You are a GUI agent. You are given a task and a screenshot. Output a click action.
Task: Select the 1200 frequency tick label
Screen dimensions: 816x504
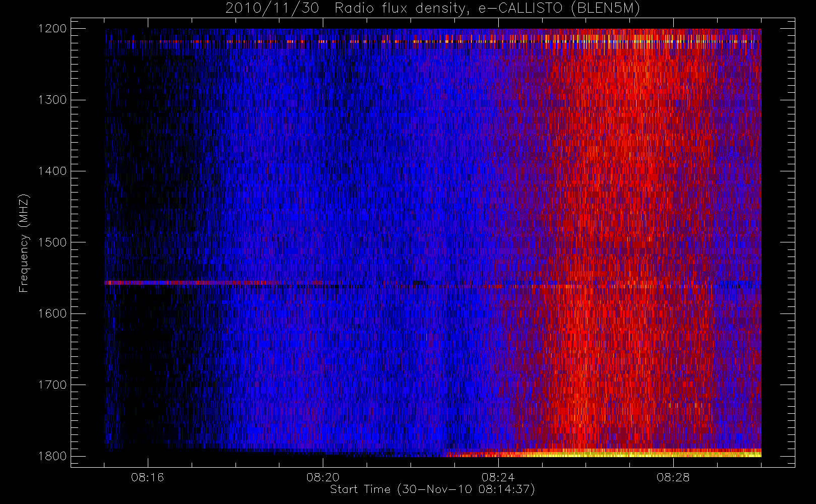[52, 29]
